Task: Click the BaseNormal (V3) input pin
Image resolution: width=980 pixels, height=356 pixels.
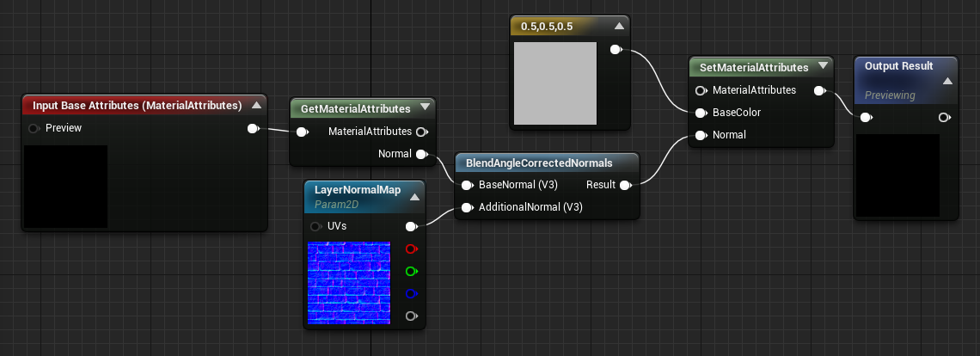Action: point(466,185)
